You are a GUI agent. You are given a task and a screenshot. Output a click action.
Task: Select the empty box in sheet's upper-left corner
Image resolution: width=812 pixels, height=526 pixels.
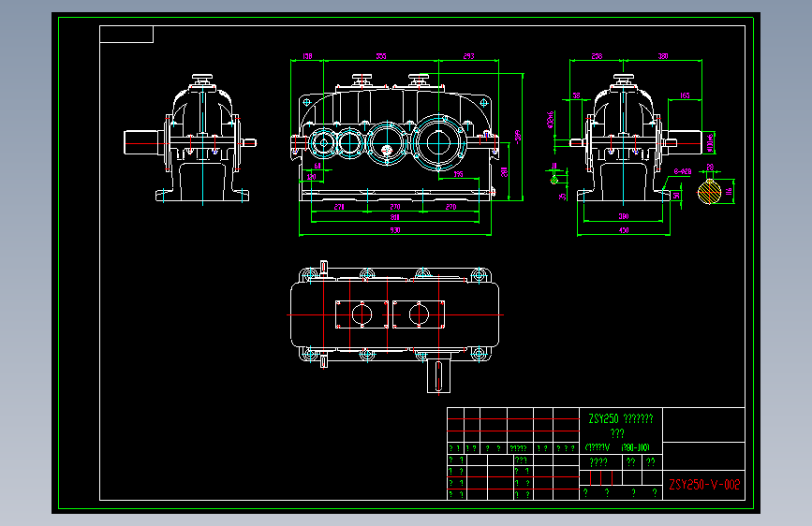(x=126, y=35)
